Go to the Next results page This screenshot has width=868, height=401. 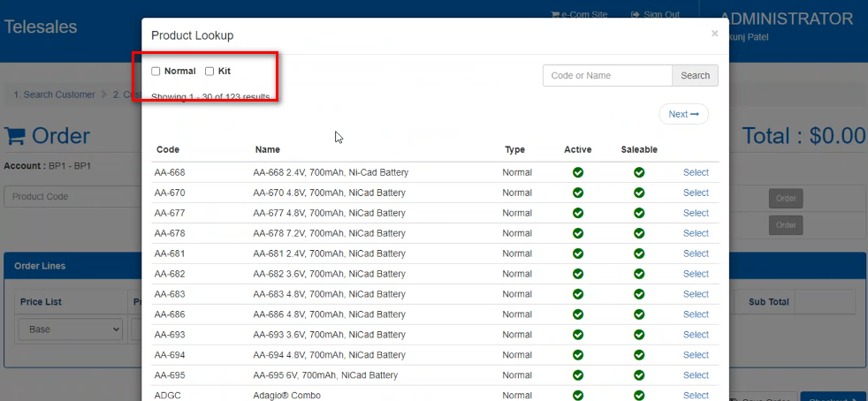pyautogui.click(x=683, y=114)
